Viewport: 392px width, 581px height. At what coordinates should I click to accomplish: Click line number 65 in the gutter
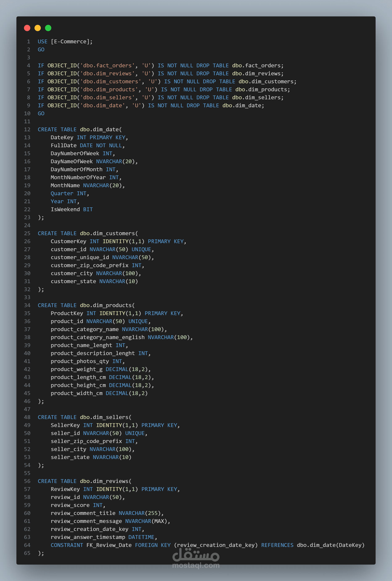[27, 553]
